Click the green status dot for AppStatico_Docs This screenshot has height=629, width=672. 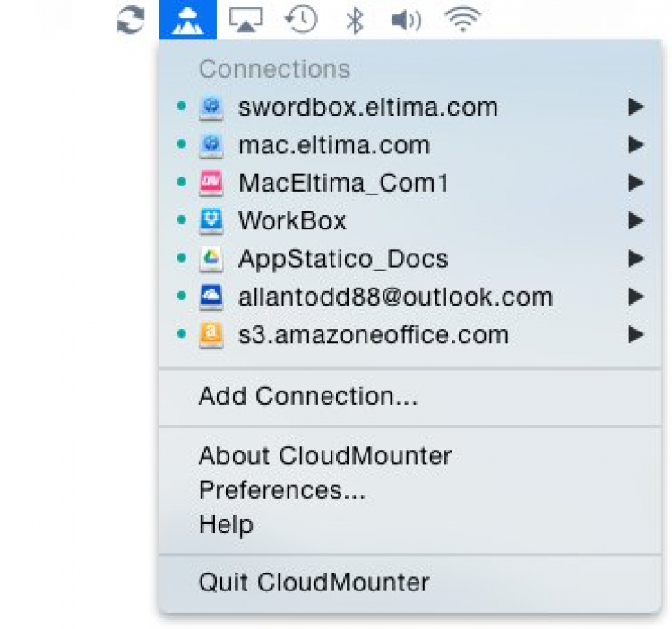[182, 257]
